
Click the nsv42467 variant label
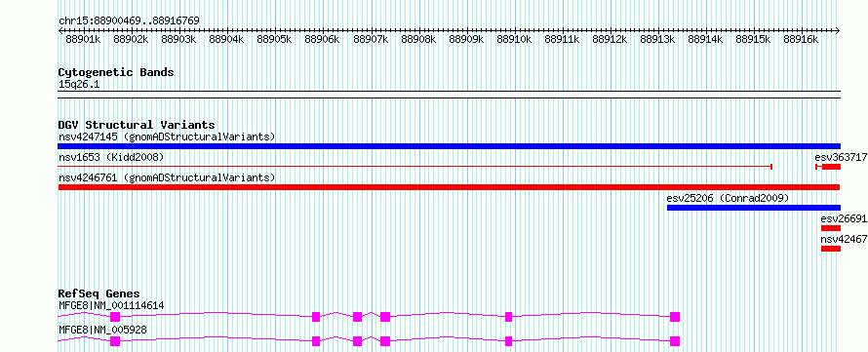[x=844, y=239]
